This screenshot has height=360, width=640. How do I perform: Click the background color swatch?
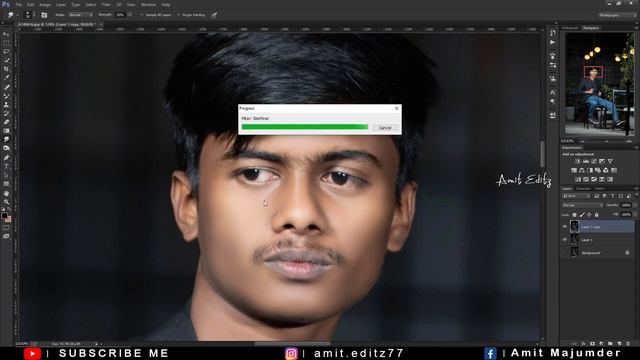(x=8, y=219)
